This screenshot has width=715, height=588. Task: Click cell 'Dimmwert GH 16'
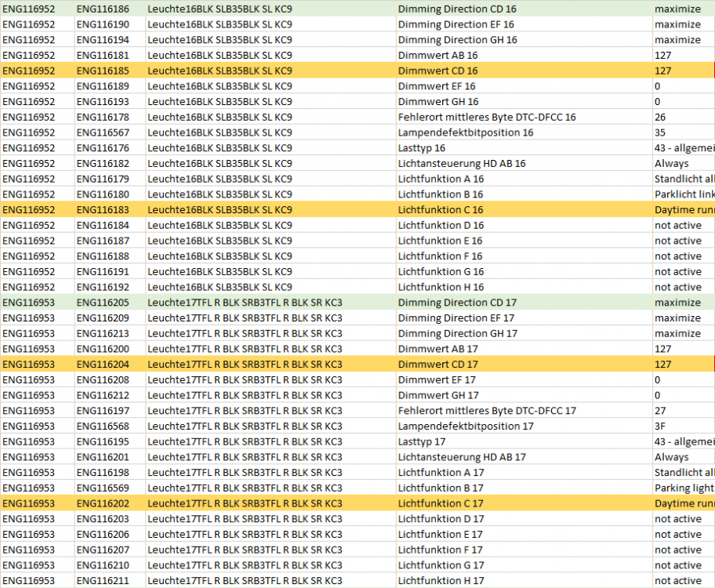pos(524,102)
